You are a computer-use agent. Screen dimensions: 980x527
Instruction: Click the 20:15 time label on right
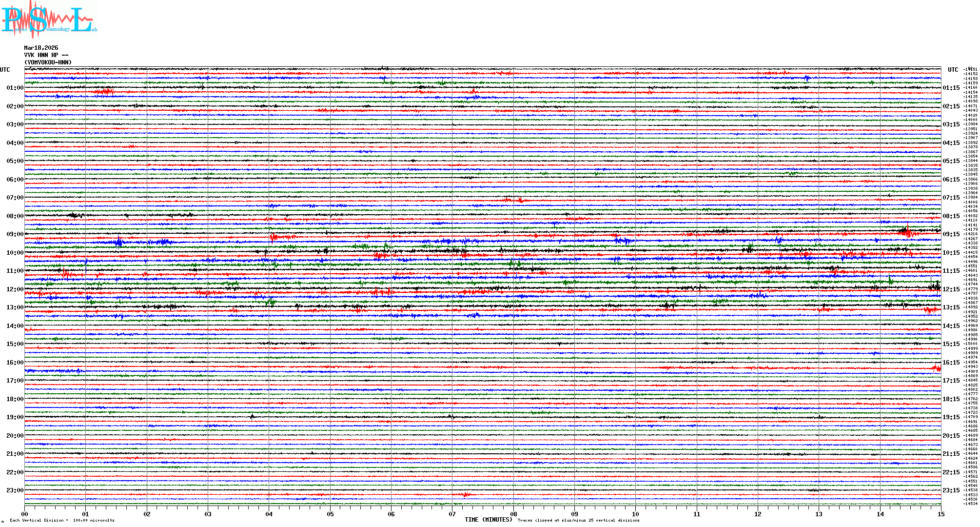point(951,436)
